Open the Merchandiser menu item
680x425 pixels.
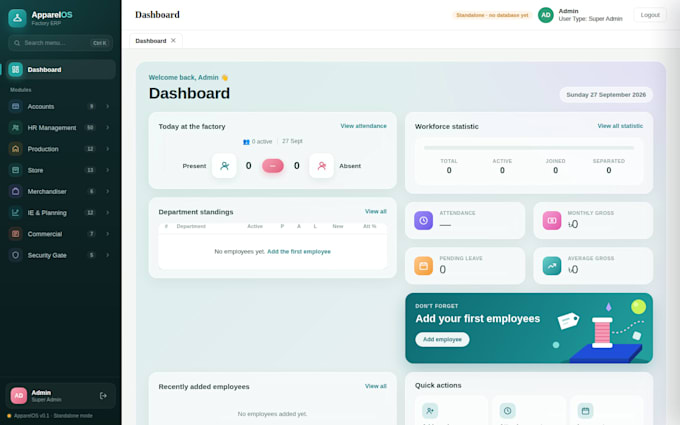pos(60,191)
